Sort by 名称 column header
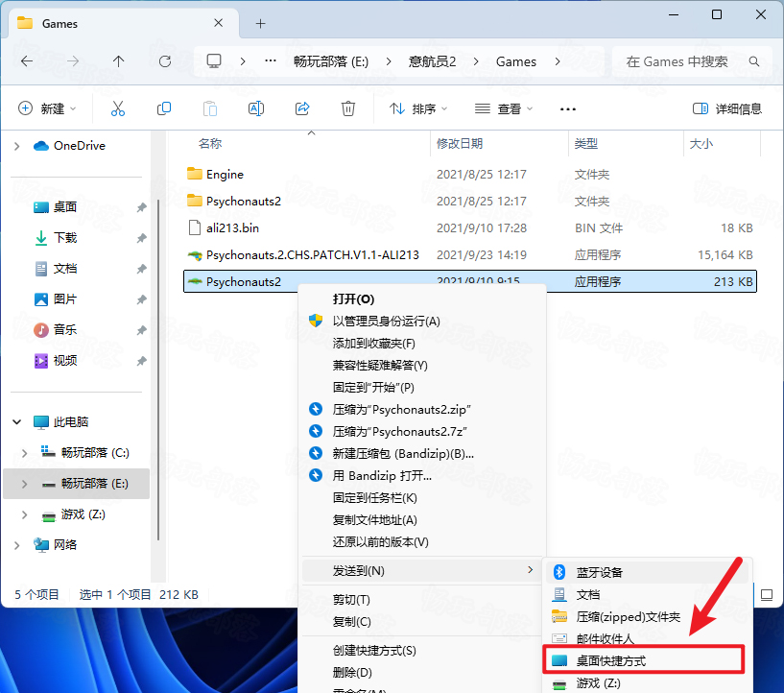The width and height of the screenshot is (784, 693). point(306,144)
